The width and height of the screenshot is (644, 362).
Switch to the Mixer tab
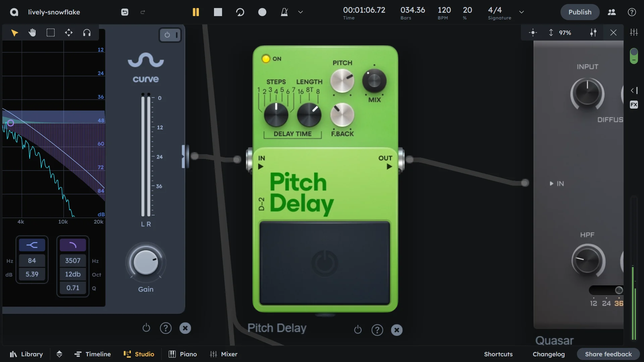click(224, 354)
